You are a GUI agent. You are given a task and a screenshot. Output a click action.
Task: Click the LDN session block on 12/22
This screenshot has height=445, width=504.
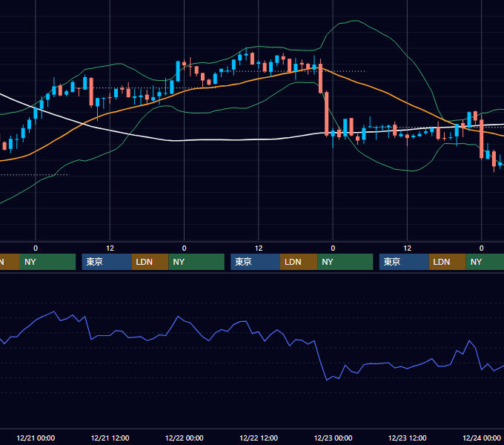pos(299,262)
